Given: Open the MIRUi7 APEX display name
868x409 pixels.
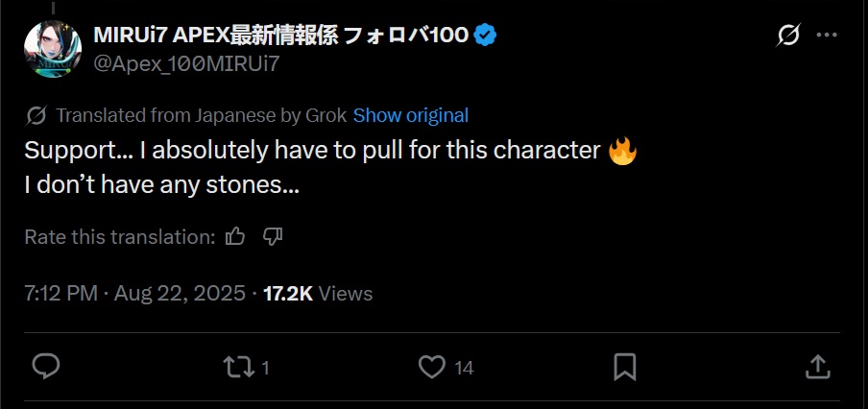Looking at the screenshot, I should [x=281, y=36].
